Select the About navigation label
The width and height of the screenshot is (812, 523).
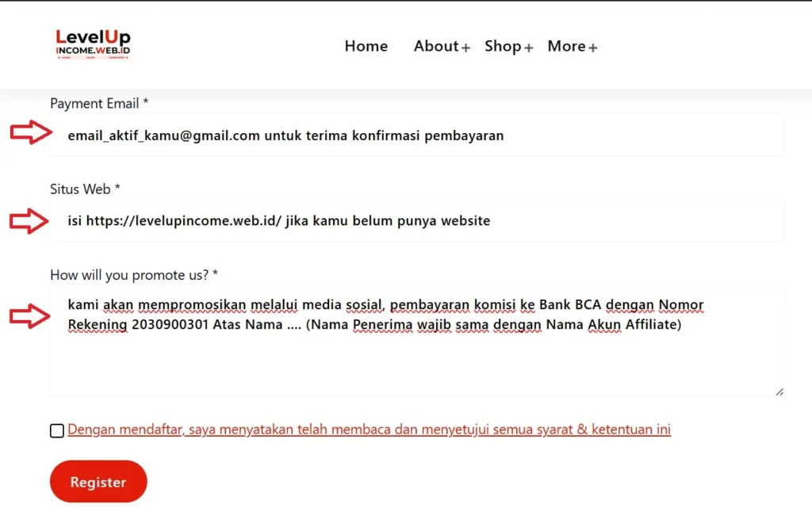(x=436, y=47)
